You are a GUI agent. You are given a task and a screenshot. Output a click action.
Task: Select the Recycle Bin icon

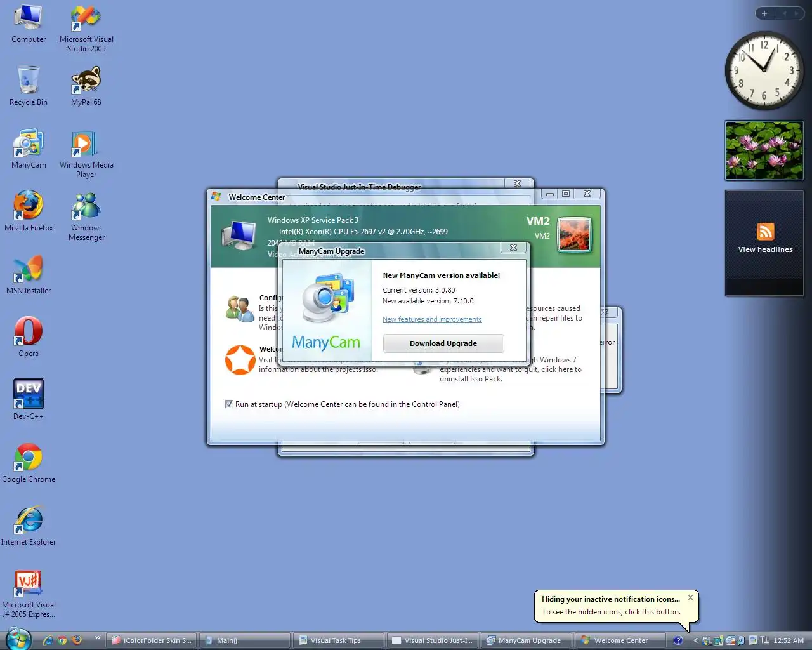(29, 86)
